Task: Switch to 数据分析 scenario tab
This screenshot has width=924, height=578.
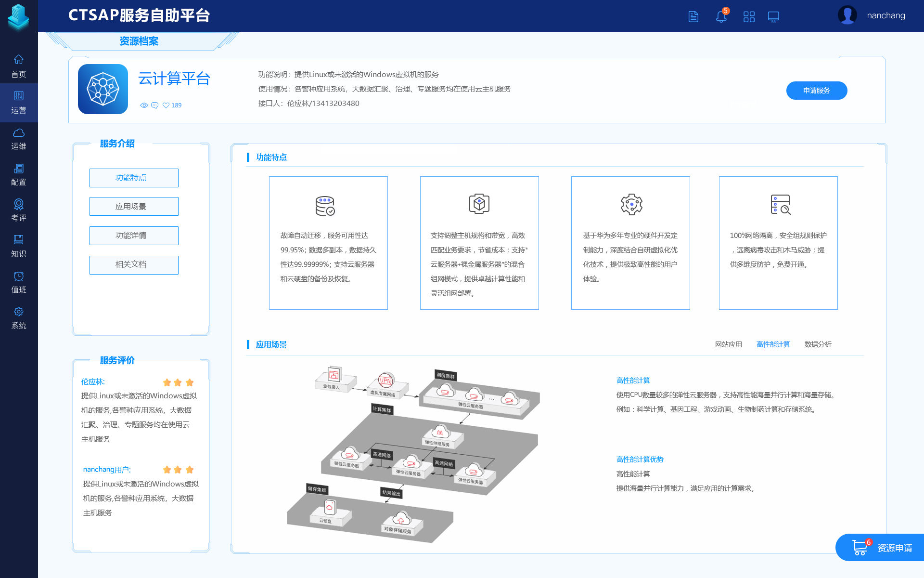Action: [x=818, y=344]
